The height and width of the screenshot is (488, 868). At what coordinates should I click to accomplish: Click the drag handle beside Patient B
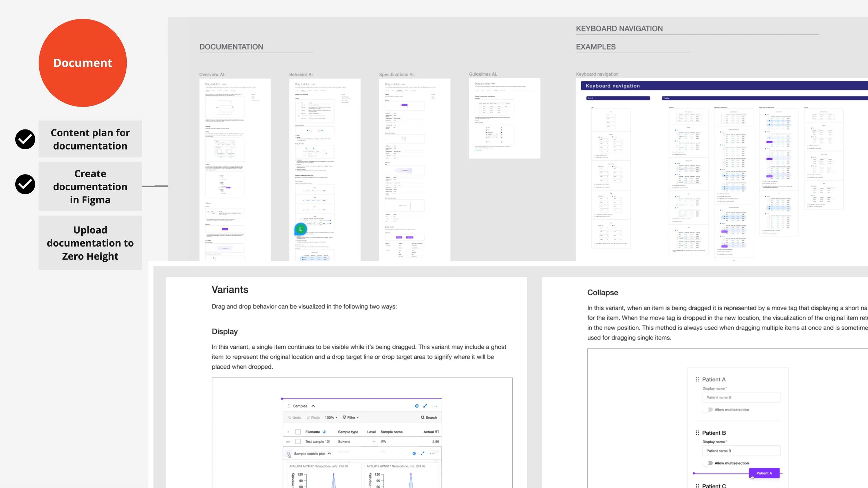(697, 433)
